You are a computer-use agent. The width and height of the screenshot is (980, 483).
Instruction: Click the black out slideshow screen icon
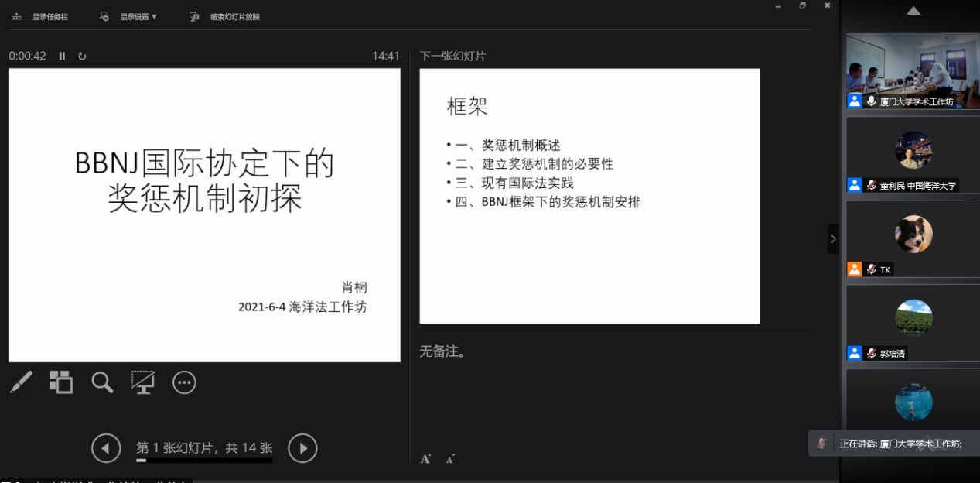pos(143,382)
